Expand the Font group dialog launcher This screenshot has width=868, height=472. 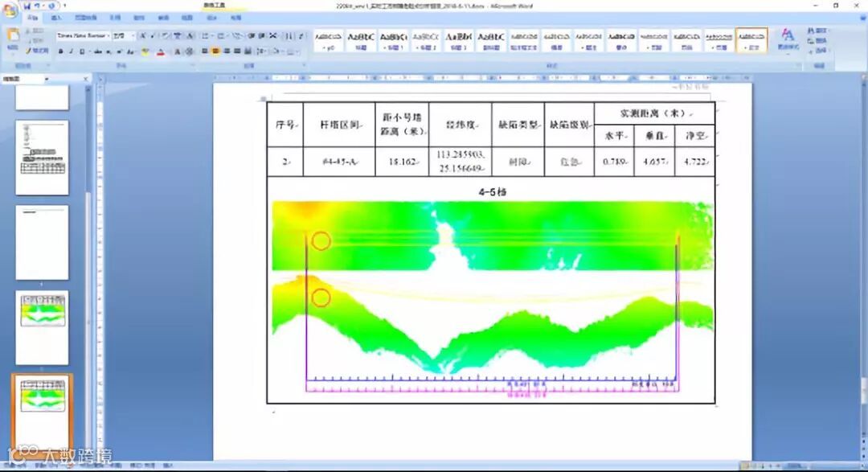(193, 65)
